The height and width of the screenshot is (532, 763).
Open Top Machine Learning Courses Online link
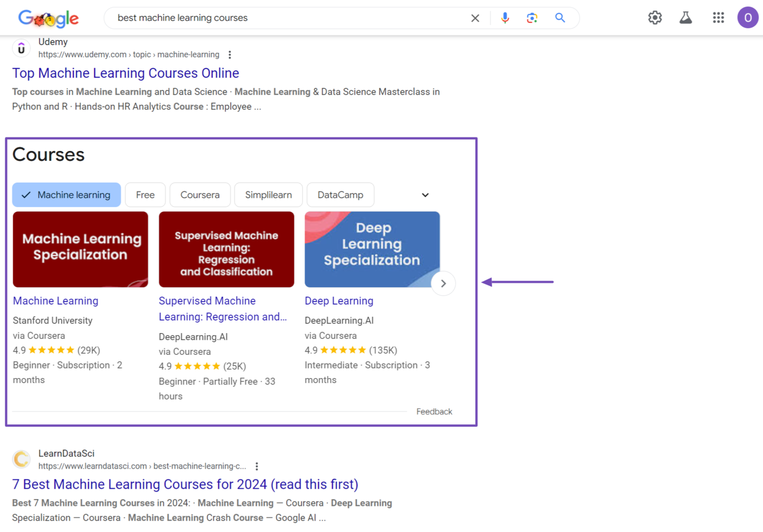[126, 73]
